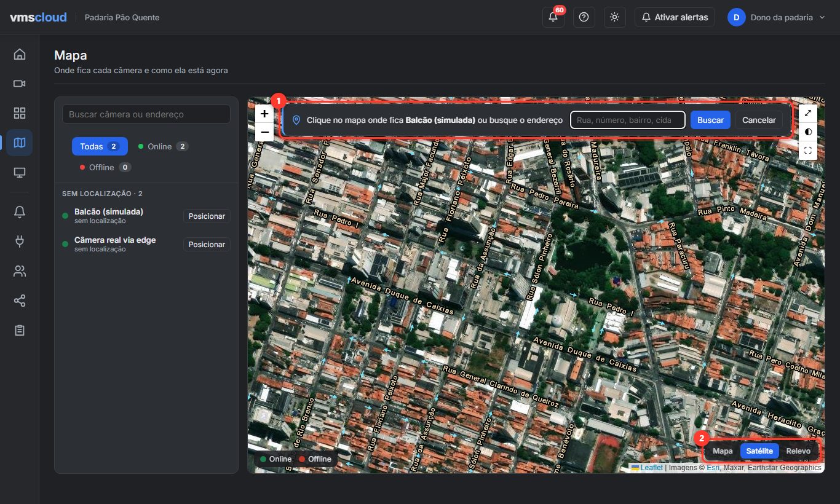Switch map layer to Mapa
840x504 pixels.
click(x=723, y=451)
